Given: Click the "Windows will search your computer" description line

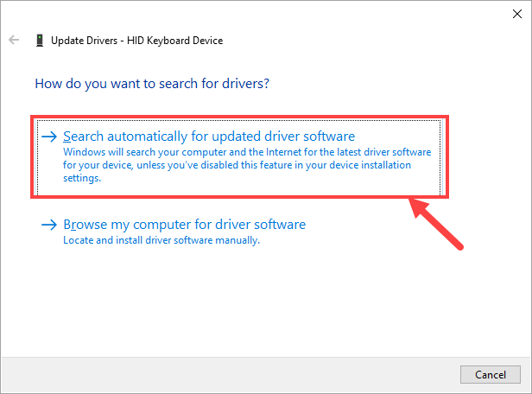Looking at the screenshot, I should [x=247, y=151].
